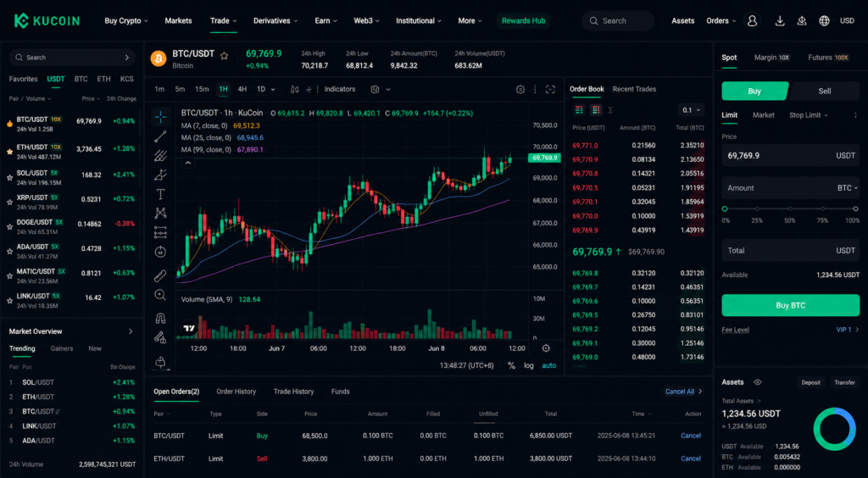Image resolution: width=868 pixels, height=478 pixels.
Task: Toggle favorite star for SOL/USDT
Action: (9, 178)
